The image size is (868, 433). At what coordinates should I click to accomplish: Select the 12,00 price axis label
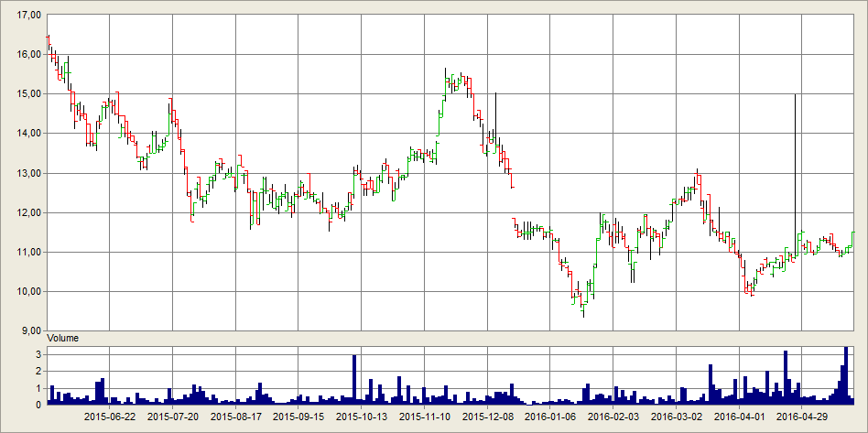(30, 212)
